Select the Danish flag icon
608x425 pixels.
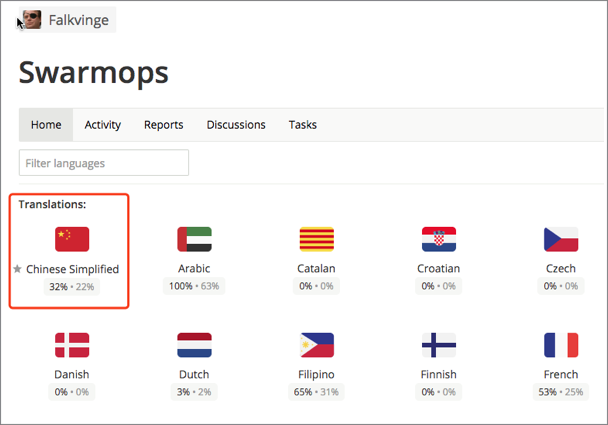pos(72,345)
